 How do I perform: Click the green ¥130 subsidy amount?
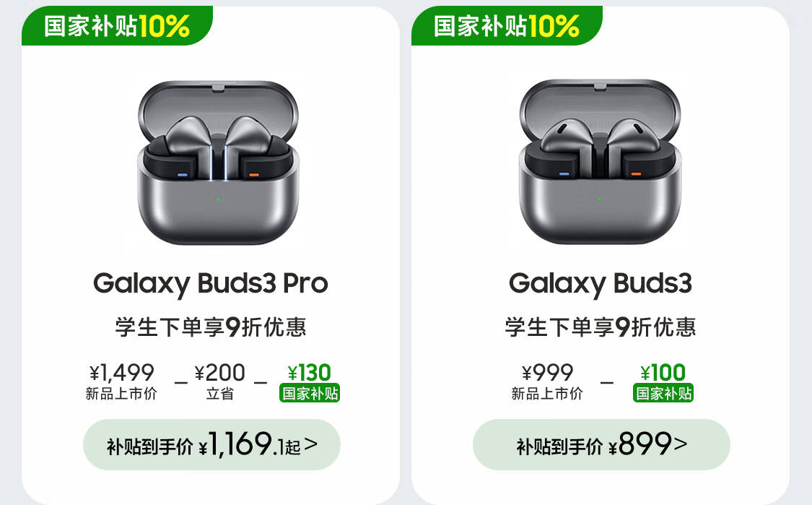tap(309, 373)
